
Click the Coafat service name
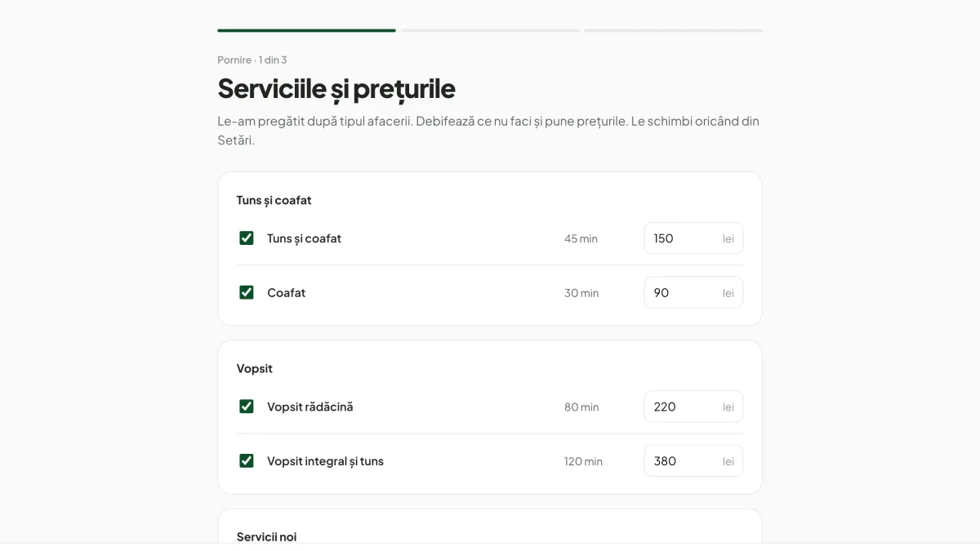click(x=286, y=292)
